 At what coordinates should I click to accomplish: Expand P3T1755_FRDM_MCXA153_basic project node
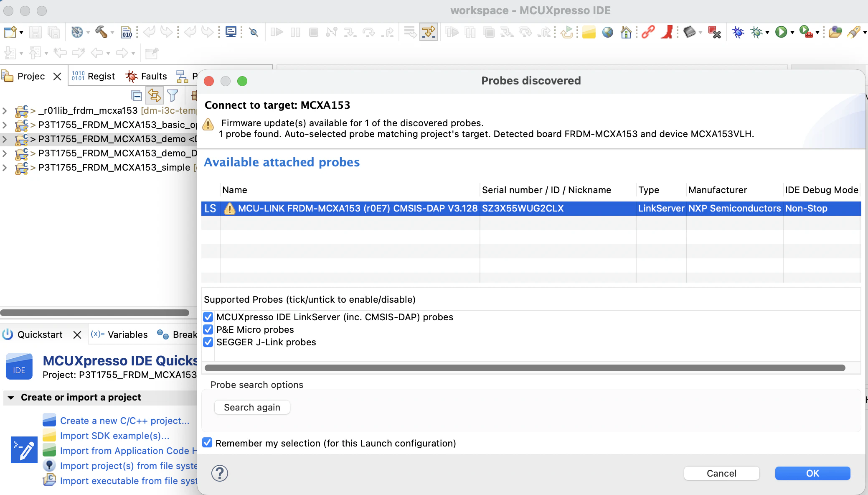pyautogui.click(x=5, y=125)
